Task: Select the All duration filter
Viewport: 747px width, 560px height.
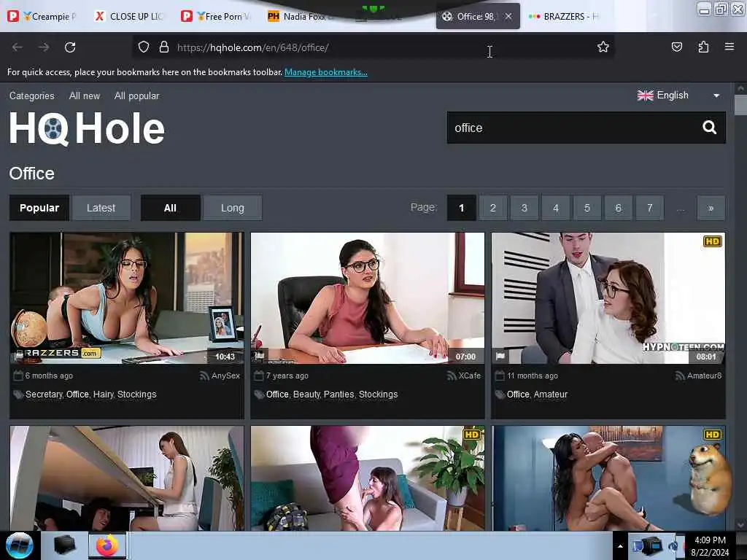Action: click(x=170, y=208)
